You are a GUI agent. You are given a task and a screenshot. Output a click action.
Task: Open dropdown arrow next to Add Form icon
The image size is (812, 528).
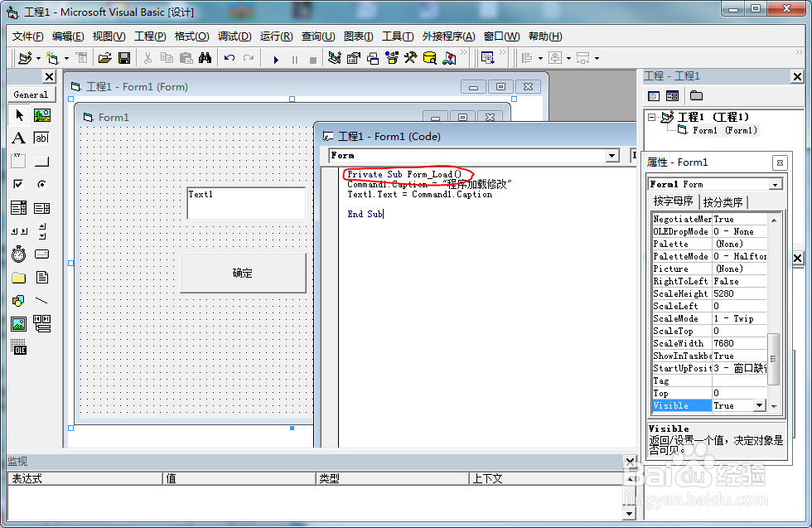[x=66, y=58]
